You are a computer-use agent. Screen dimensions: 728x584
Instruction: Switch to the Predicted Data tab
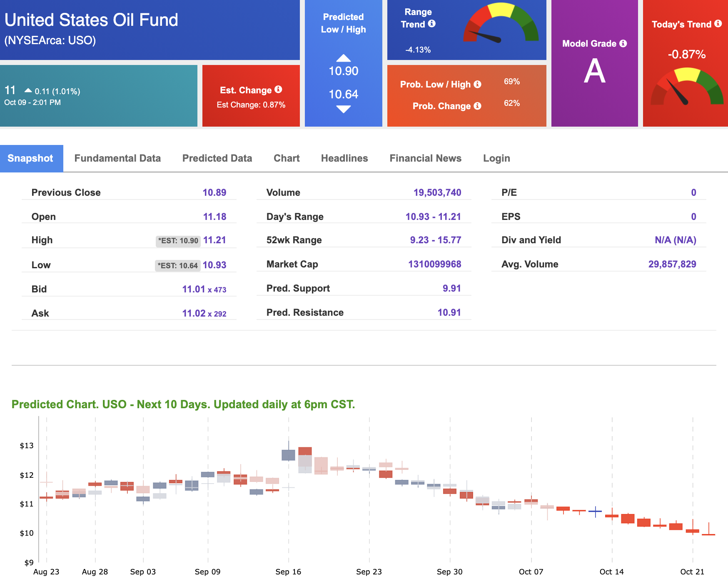coord(217,158)
